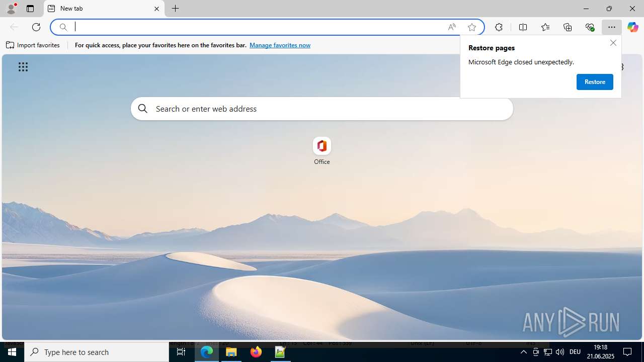Open the Extensions puzzle icon
The width and height of the screenshot is (644, 362).
499,27
